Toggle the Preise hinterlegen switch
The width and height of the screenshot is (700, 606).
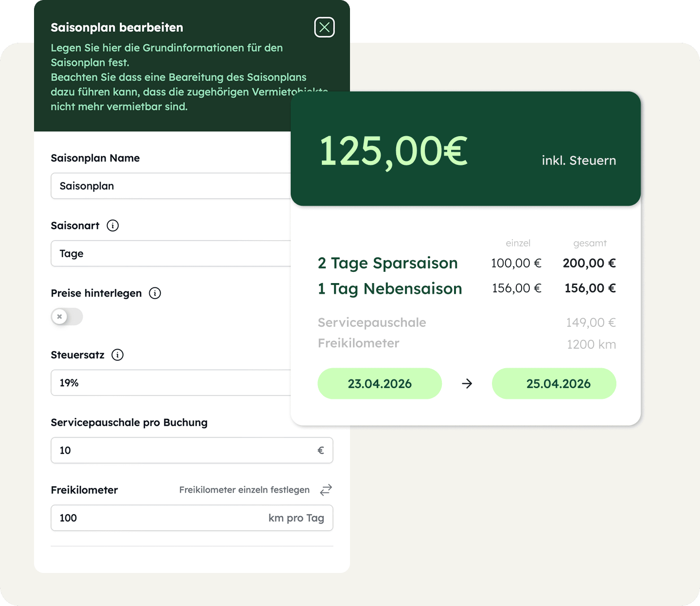[x=67, y=317]
